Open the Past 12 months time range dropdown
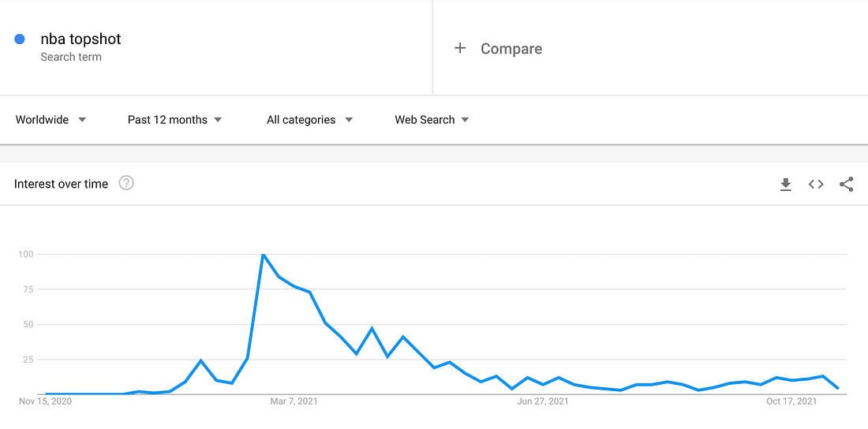868x429 pixels. tap(174, 120)
